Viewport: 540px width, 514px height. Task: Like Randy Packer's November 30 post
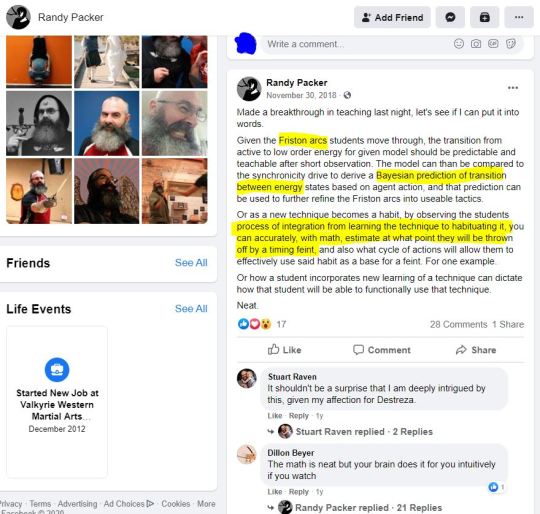point(284,350)
